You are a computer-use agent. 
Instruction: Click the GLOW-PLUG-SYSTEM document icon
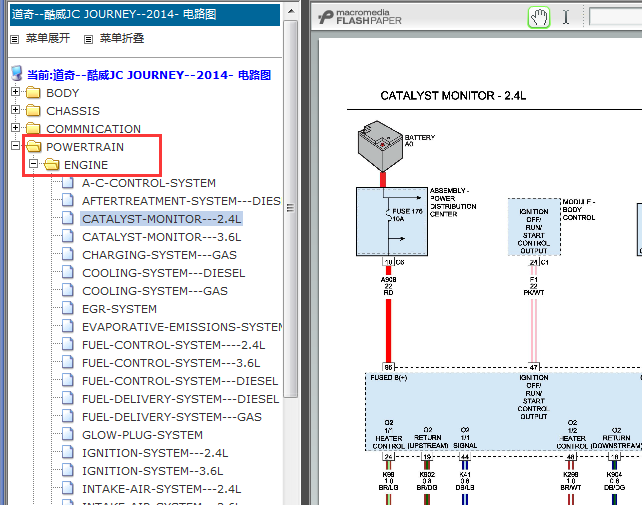coord(68,435)
